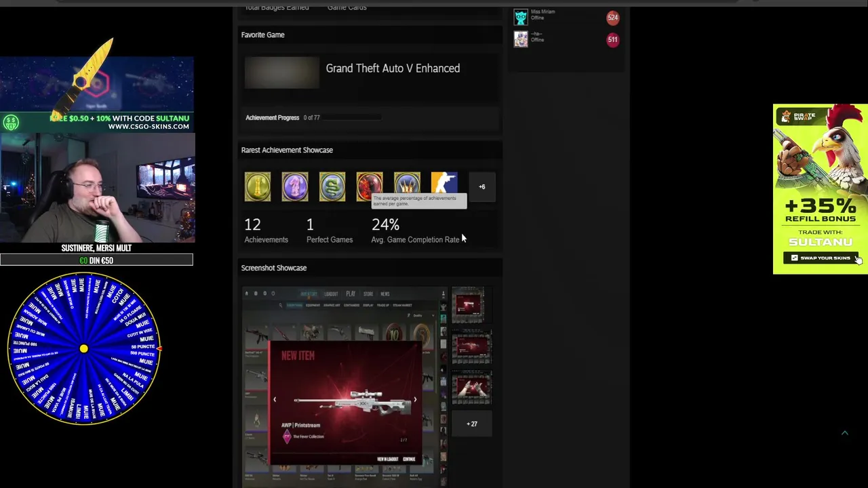Click the Screenshot Showcase header

tap(274, 268)
